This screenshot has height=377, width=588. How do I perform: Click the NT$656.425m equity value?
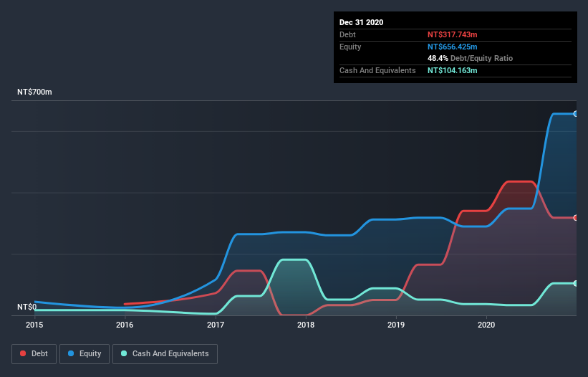452,47
